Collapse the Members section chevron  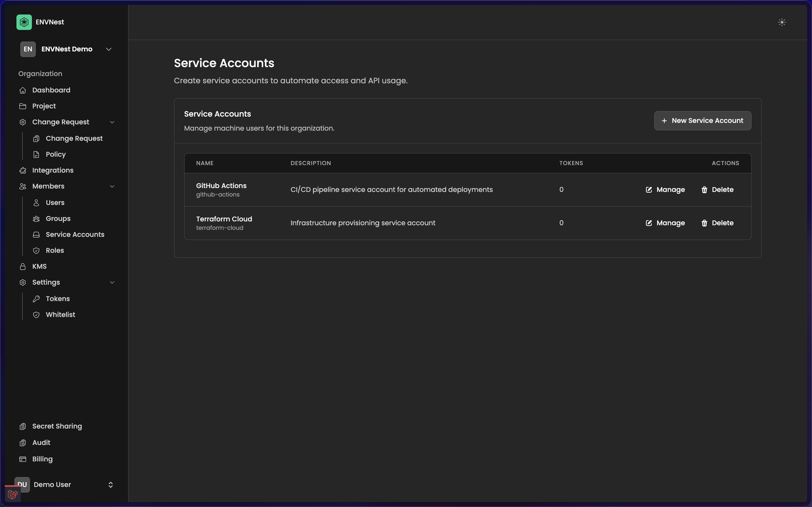point(112,186)
